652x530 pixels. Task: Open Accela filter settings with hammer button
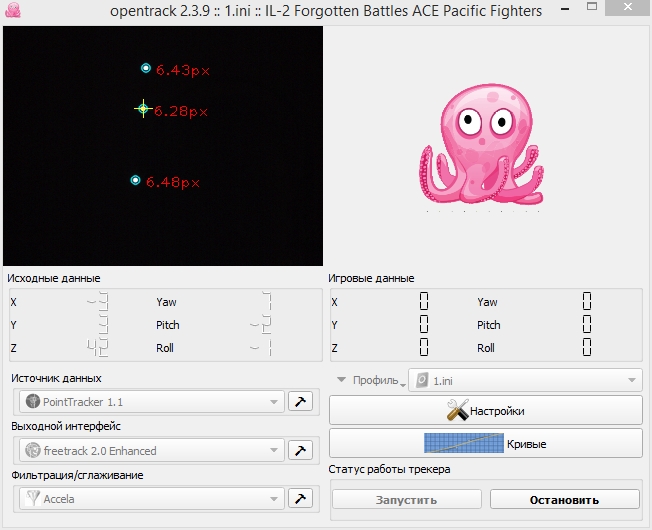click(299, 498)
